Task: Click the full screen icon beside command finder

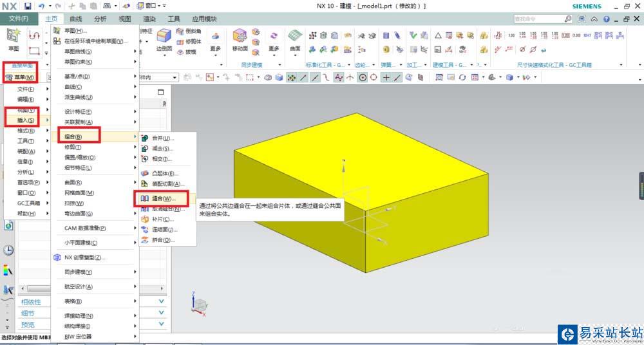Action: pyautogui.click(x=581, y=19)
